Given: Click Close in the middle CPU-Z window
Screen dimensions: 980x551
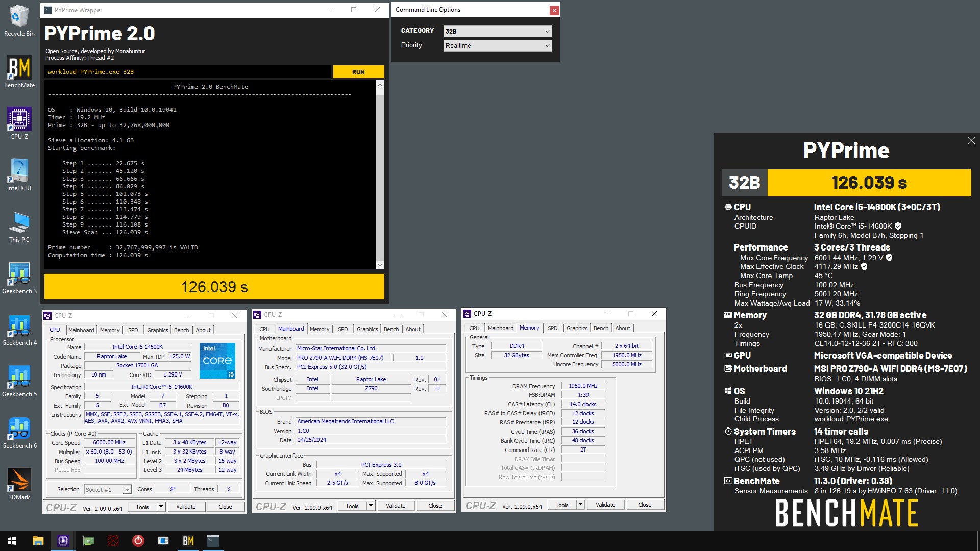Looking at the screenshot, I should tap(435, 506).
